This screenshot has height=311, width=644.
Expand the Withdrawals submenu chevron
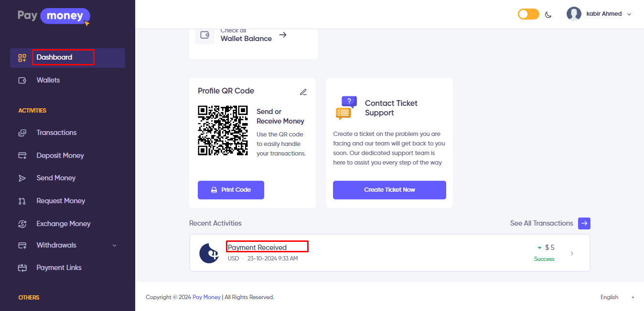(x=114, y=246)
